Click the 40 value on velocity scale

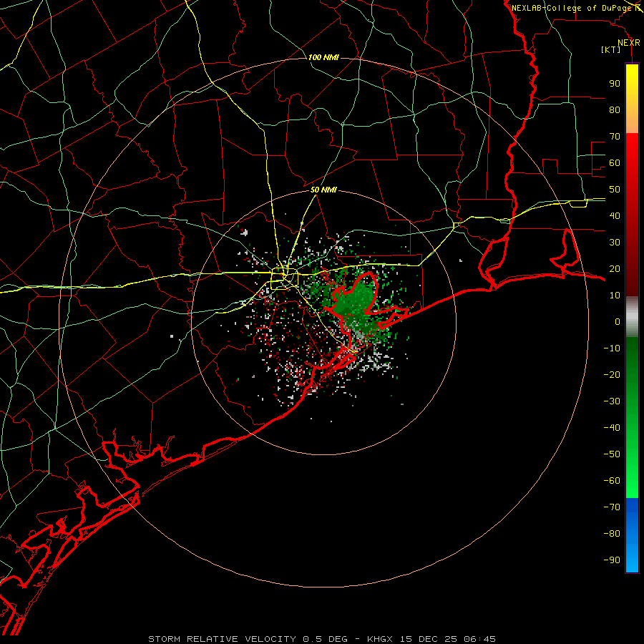click(615, 215)
